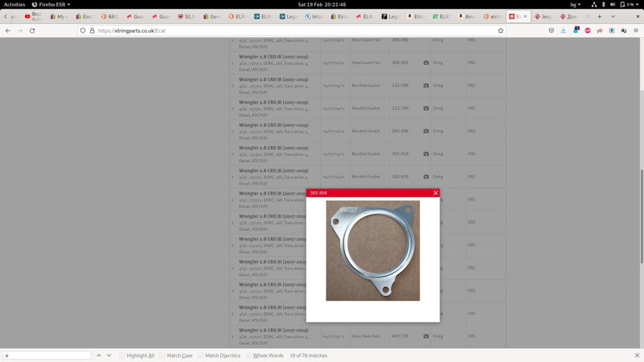Select the Wrangler 2.8 CRD JK title in 403.730 row
The image size is (644, 362).
274,330
